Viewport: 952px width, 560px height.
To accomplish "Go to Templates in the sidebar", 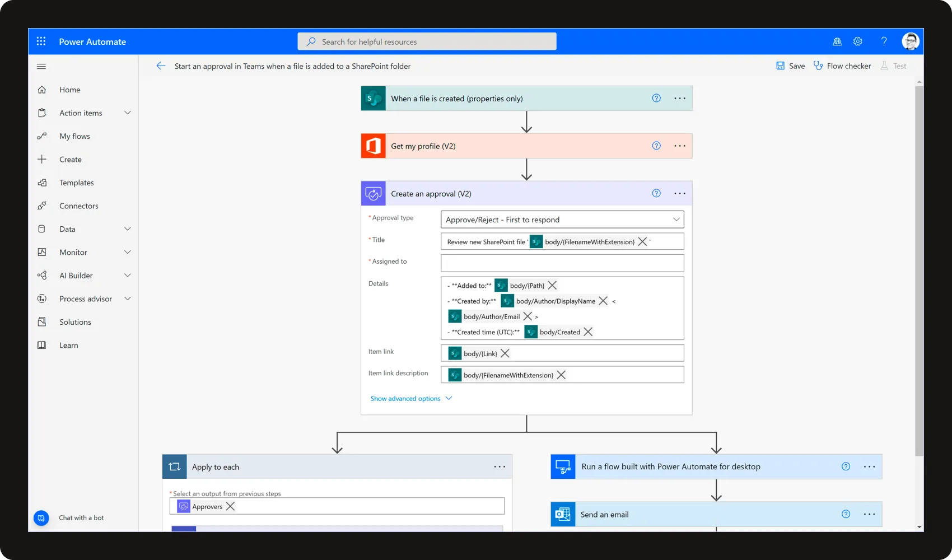I will (x=76, y=182).
